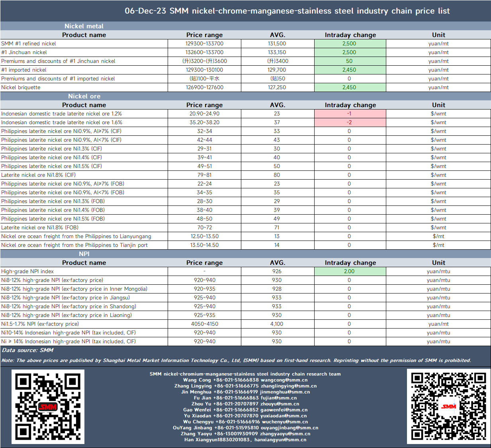Viewport: 491px width, 448px height.
Task: Click the wangcong@smm.cn email address
Action: (x=284, y=380)
